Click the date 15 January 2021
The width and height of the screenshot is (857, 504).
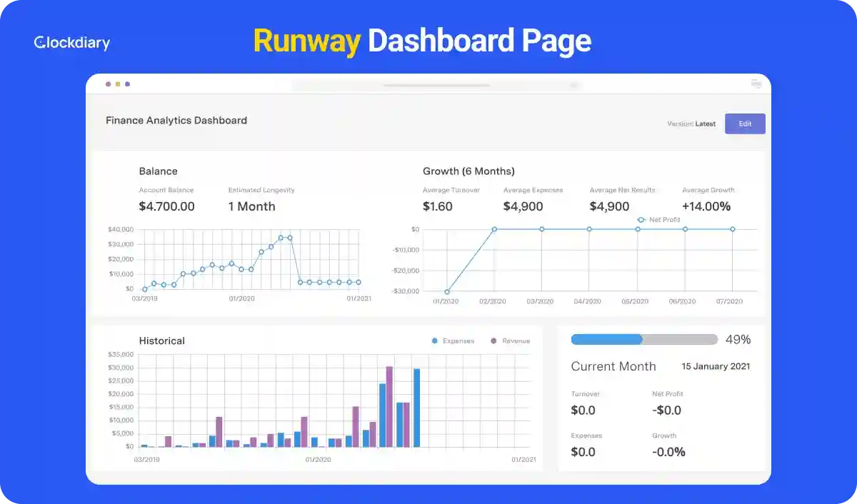(716, 366)
